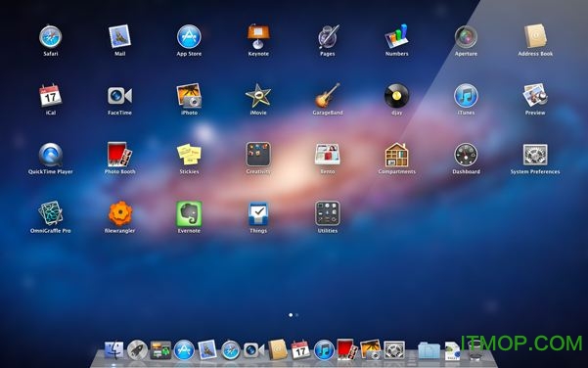Open the filewrangler app

[120, 213]
